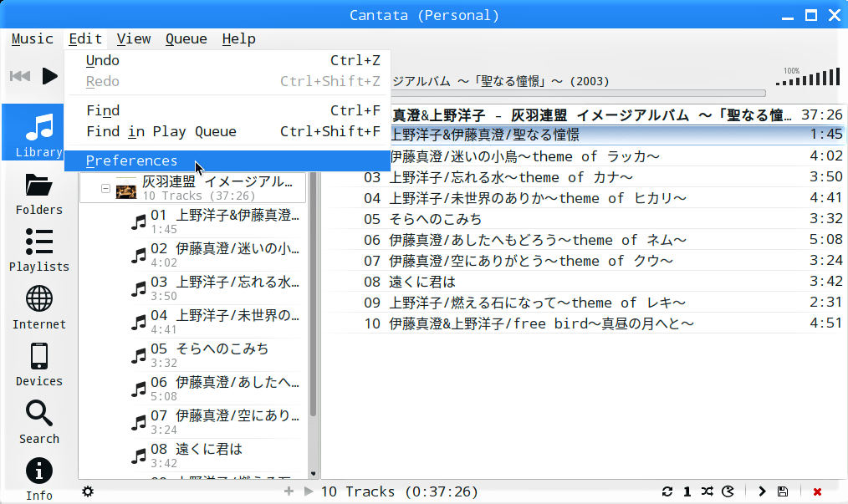
Task: Click the "10 Tracks (0:37:26)" status text
Action: [400, 491]
